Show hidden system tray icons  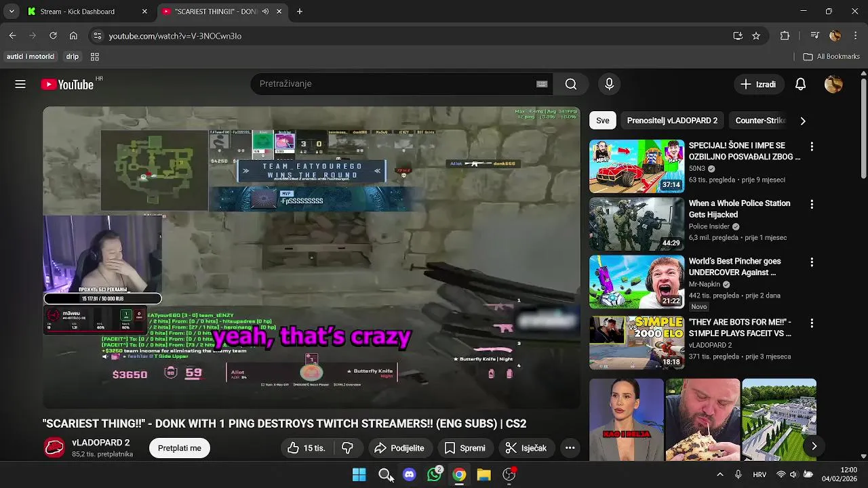(x=720, y=474)
